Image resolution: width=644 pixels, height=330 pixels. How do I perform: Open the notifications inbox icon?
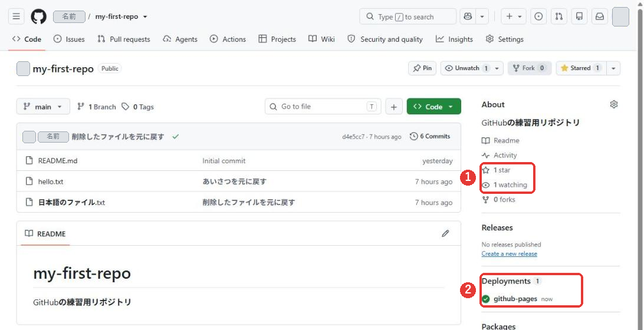[600, 17]
